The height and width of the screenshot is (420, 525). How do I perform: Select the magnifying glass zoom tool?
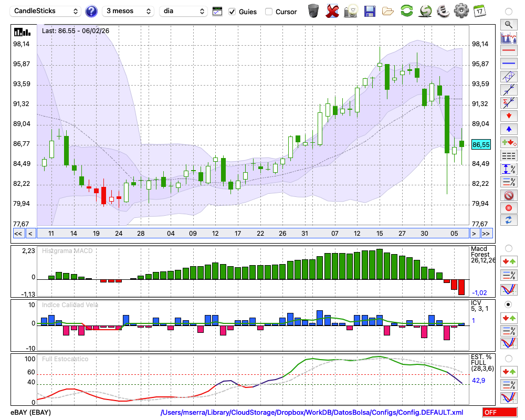(508, 24)
